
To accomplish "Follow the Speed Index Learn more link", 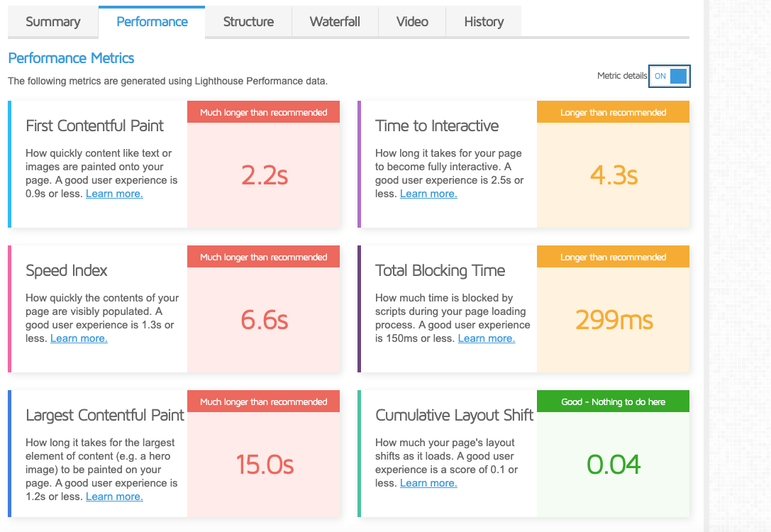I will [79, 338].
